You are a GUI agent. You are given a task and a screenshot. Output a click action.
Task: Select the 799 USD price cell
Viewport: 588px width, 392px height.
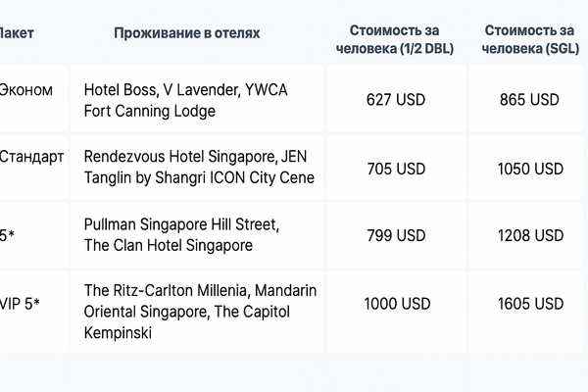click(x=395, y=235)
